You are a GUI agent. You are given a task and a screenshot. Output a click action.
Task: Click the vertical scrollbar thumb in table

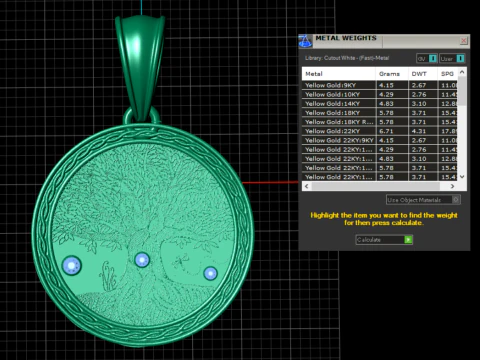462,91
